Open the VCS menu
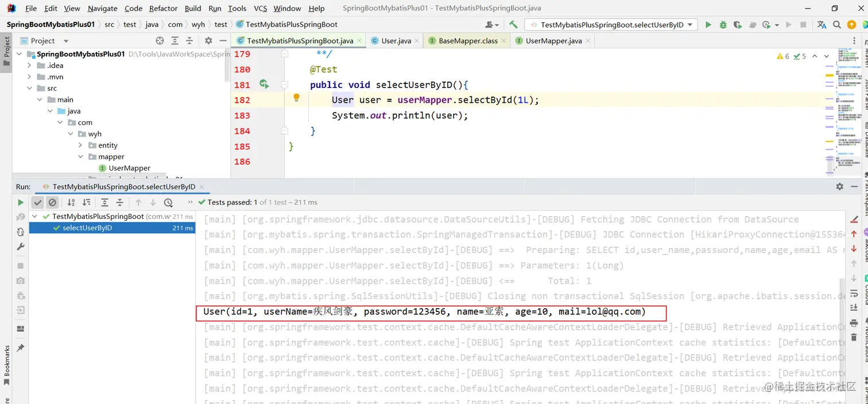The height and width of the screenshot is (404, 868). 260,8
